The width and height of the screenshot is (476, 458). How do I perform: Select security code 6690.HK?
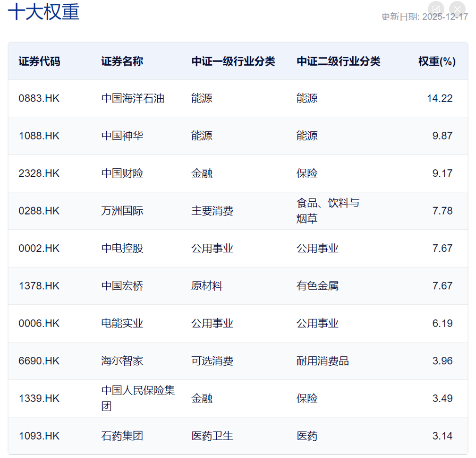pyautogui.click(x=39, y=361)
